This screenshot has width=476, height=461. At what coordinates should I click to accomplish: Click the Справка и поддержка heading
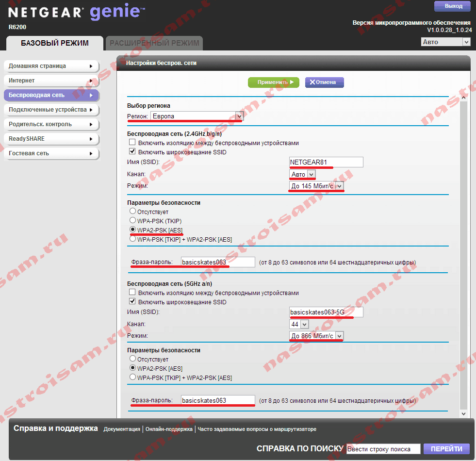coord(55,428)
